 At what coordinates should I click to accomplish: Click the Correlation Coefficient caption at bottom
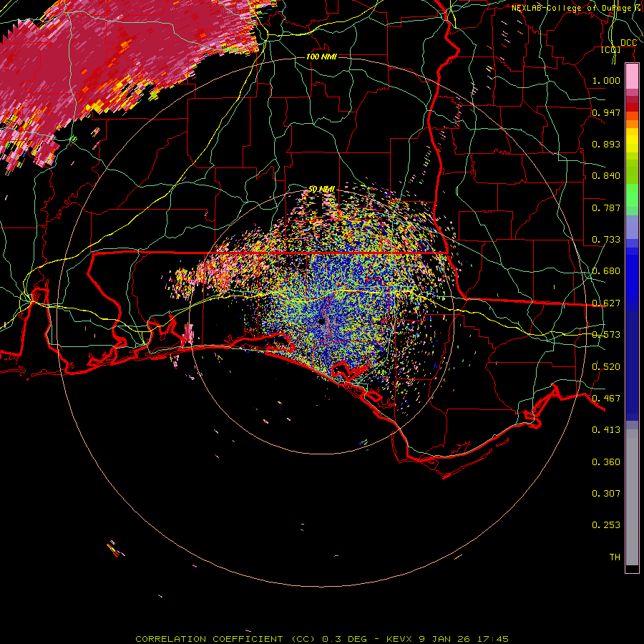(322, 639)
